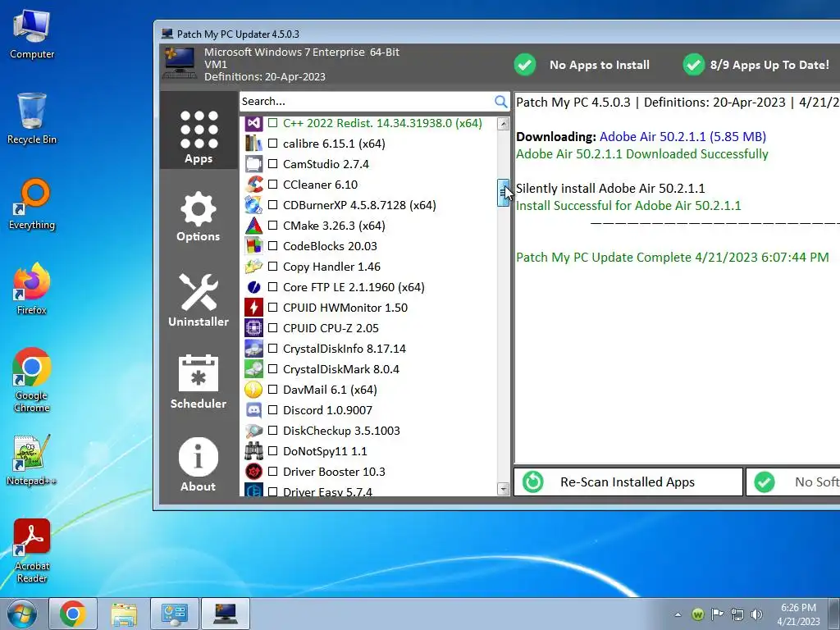This screenshot has width=840, height=630.
Task: Check the CDBurnerXP 4.5.8.7128 checkbox
Action: [x=272, y=205]
